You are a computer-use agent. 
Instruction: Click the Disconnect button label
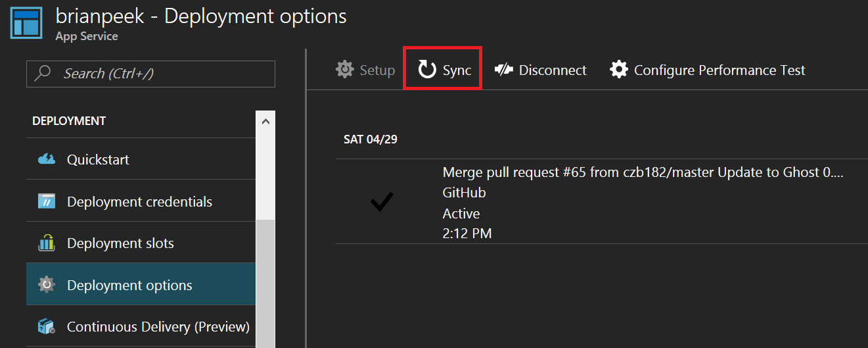click(553, 70)
